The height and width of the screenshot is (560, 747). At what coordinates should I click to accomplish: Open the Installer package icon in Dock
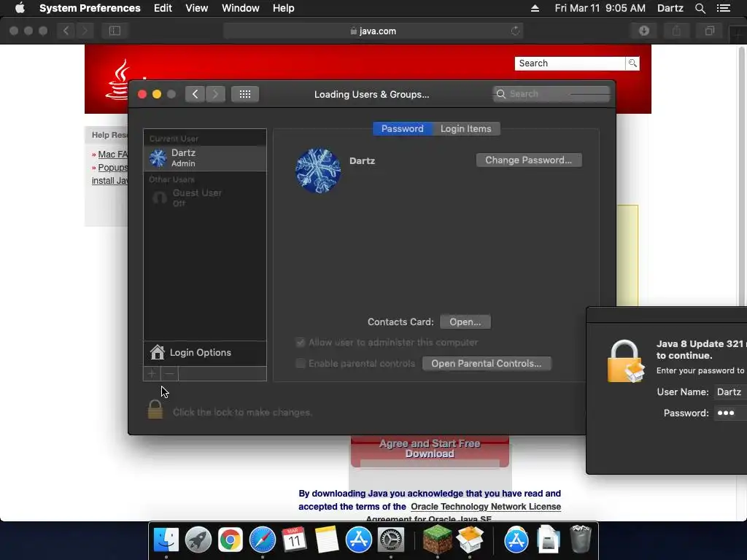tap(470, 540)
